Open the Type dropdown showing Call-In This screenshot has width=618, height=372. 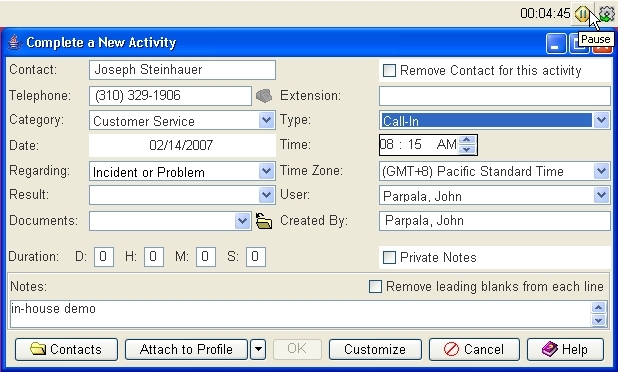coord(601,120)
